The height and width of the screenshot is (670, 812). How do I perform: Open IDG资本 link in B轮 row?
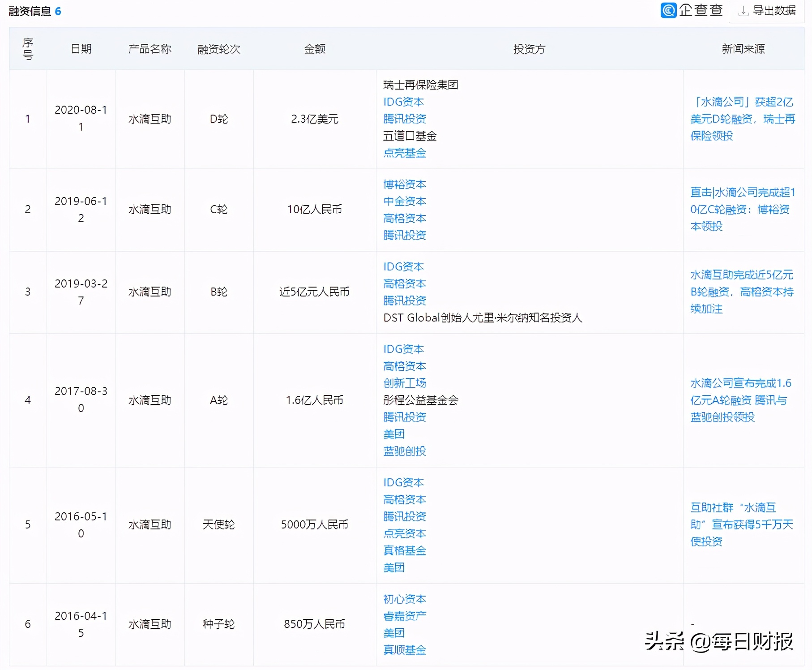coord(403,266)
